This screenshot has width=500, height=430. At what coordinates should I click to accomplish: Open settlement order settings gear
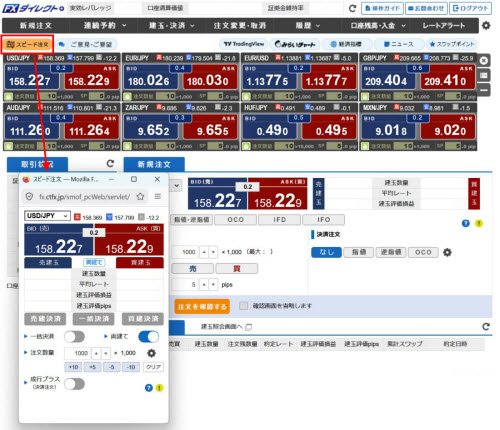[447, 253]
